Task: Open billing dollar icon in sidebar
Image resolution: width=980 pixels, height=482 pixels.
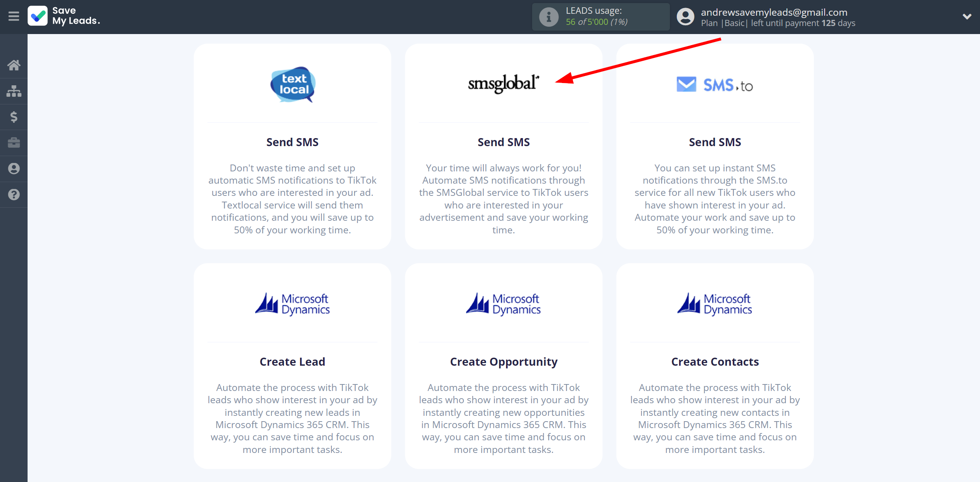Action: (x=14, y=117)
